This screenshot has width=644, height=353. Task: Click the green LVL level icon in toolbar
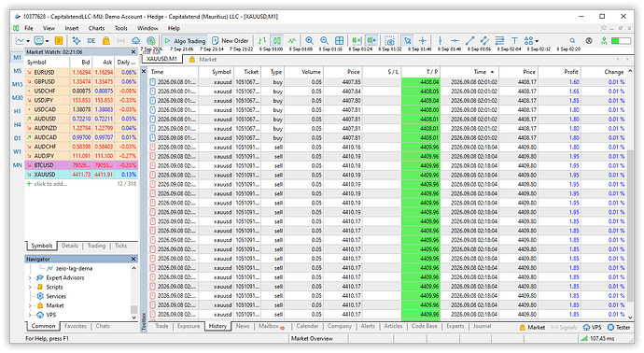[603, 41]
